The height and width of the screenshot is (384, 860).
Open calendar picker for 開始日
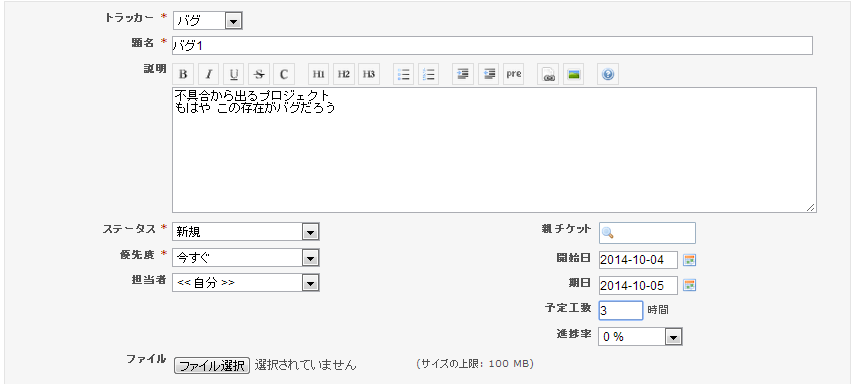click(690, 259)
